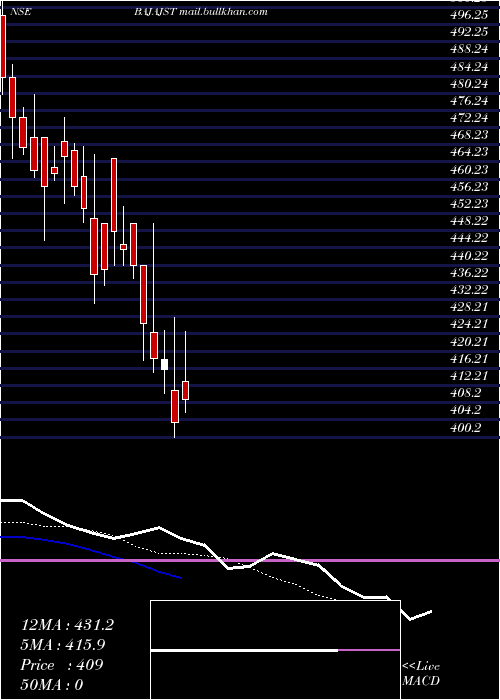Click the 436.22 price axis label
This screenshot has height=700, width=500.
(469, 273)
